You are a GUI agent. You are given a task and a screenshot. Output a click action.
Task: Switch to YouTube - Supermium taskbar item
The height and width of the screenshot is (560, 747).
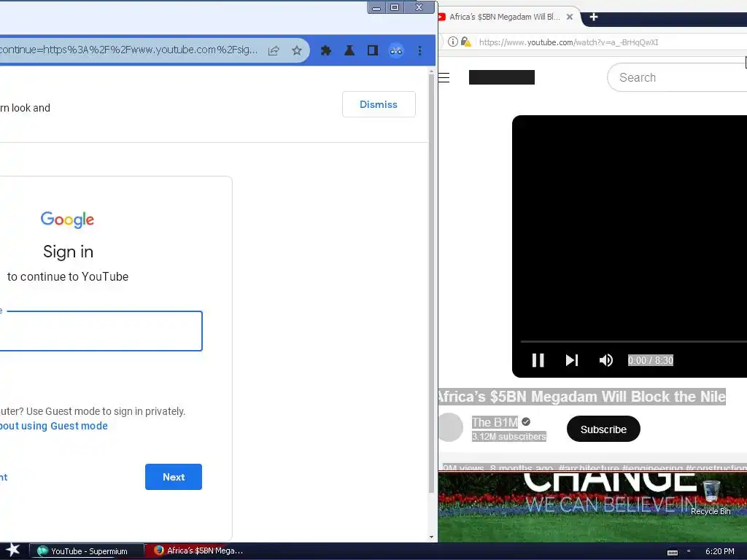87,551
